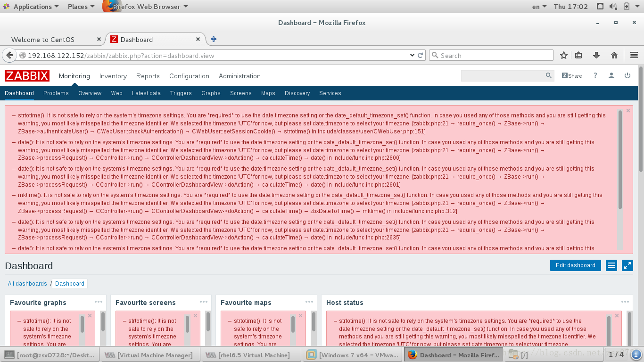Viewport: 644px width, 362px height.
Task: Click the ZABBIX logo
Action: point(27,75)
